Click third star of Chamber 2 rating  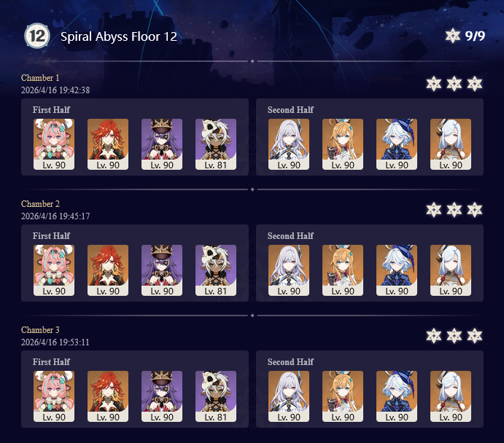475,210
